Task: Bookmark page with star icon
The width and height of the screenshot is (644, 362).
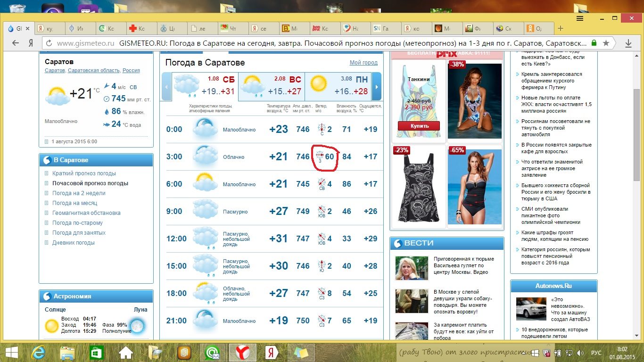Action: coord(606,43)
